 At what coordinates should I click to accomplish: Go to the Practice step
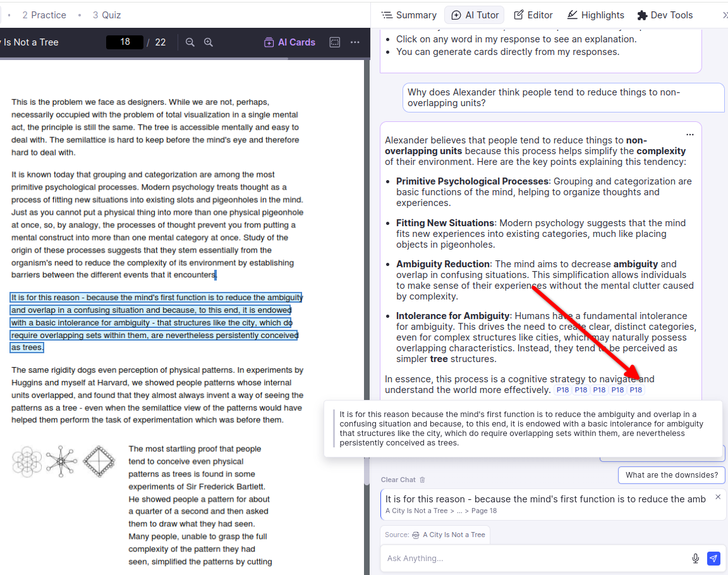click(x=44, y=15)
